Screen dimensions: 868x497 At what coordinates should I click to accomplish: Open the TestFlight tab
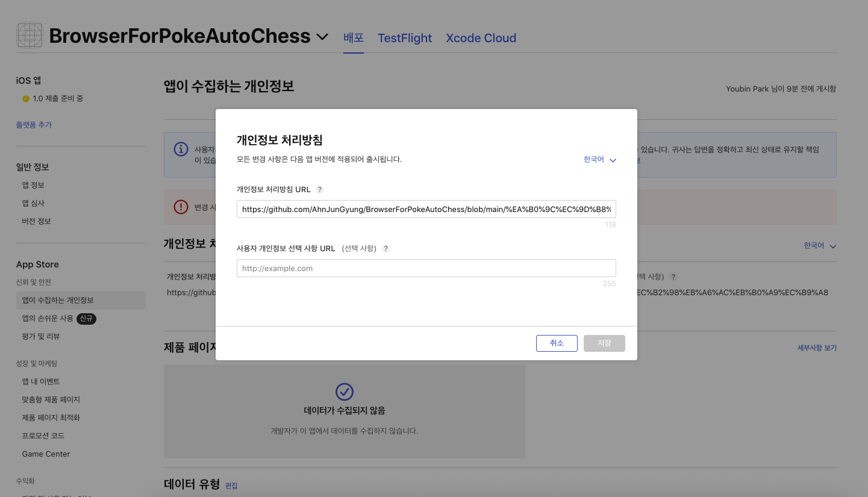point(405,38)
